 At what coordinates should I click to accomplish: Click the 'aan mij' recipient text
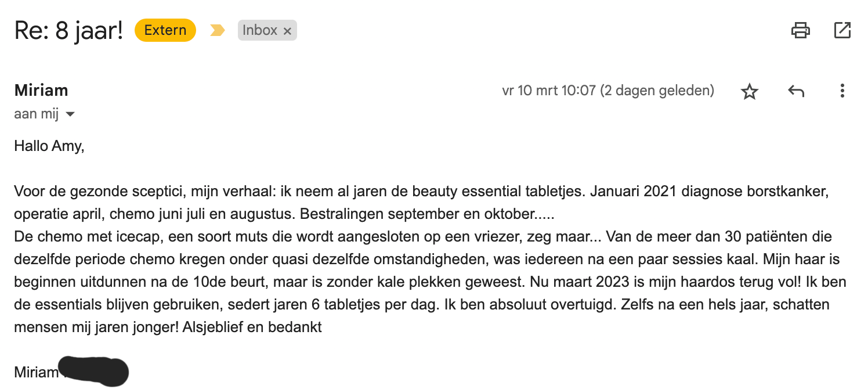pyautogui.click(x=36, y=114)
